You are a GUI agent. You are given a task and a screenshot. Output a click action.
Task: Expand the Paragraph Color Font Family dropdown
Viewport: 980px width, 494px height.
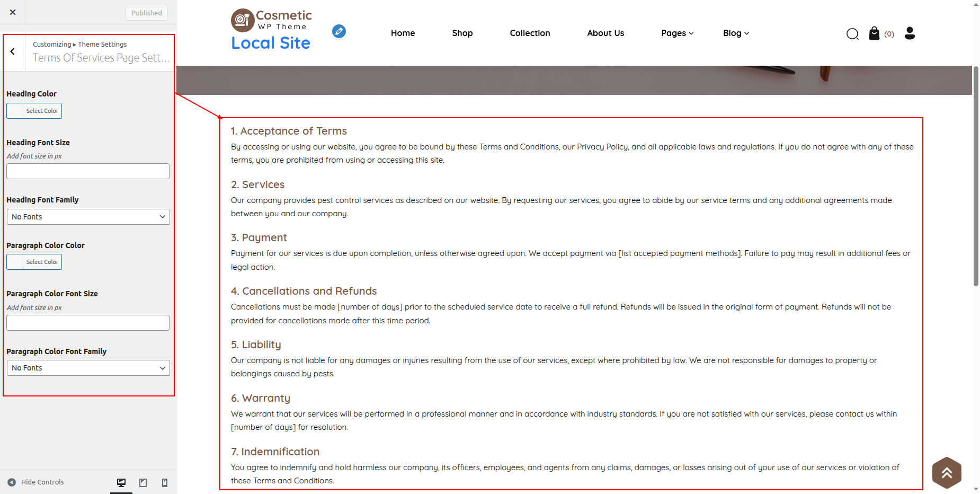88,368
